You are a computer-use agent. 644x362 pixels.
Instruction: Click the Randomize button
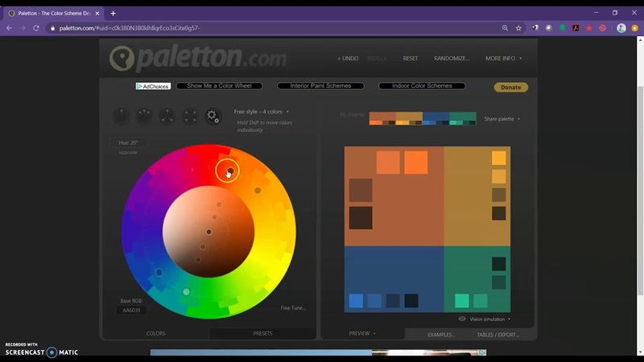[451, 59]
